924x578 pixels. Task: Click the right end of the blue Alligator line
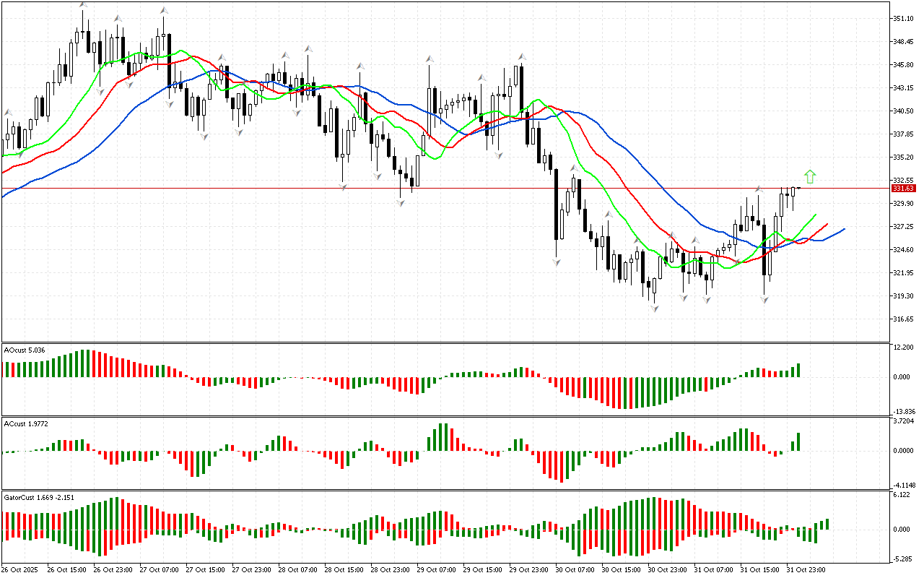(843, 229)
